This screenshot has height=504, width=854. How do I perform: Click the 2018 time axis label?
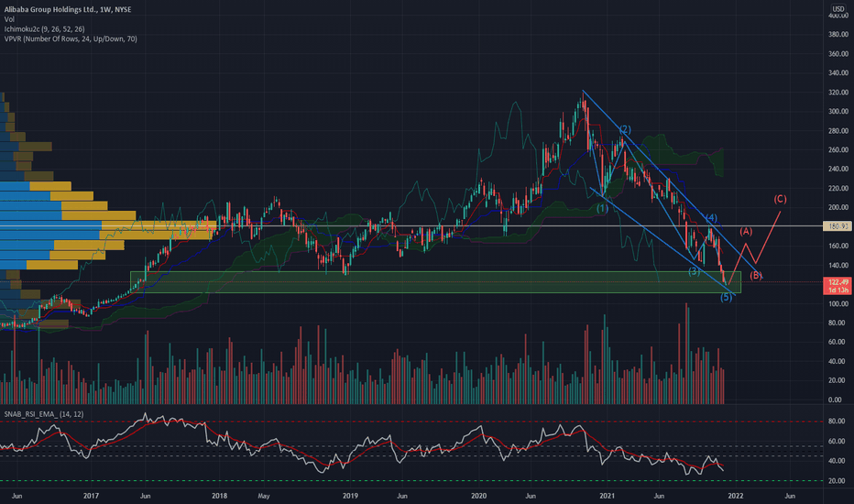[219, 496]
